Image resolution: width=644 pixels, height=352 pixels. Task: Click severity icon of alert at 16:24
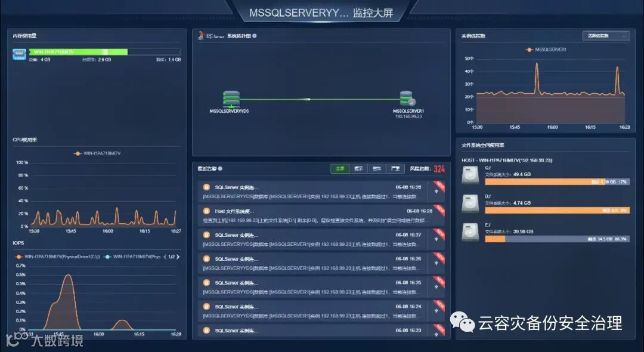tap(206, 307)
